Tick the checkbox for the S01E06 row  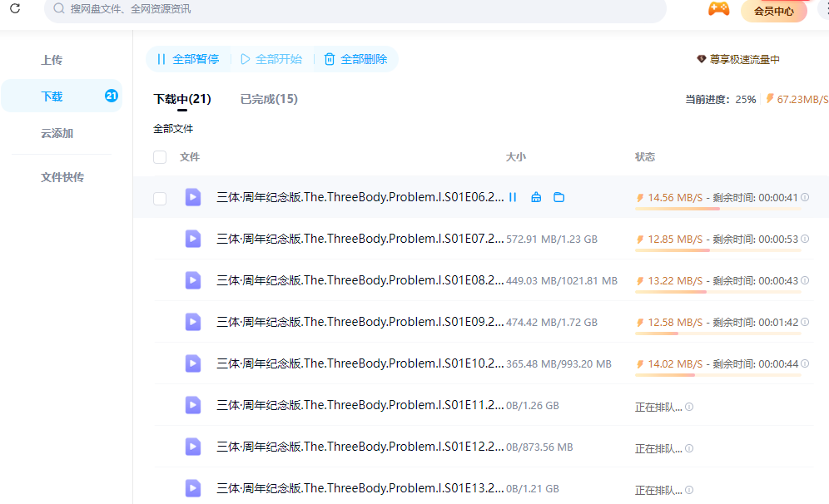click(160, 198)
